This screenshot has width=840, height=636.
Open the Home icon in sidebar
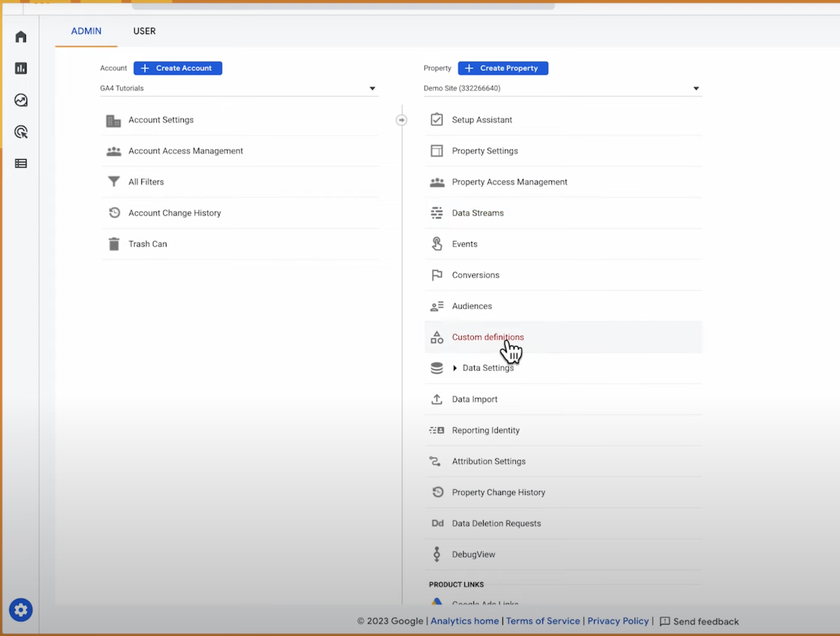[x=21, y=37]
